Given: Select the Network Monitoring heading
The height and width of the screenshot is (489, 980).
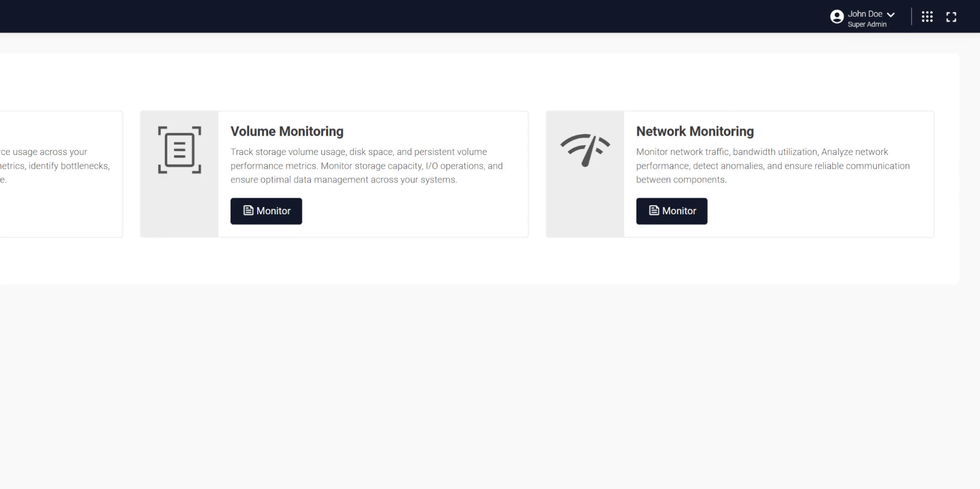Looking at the screenshot, I should tap(695, 131).
